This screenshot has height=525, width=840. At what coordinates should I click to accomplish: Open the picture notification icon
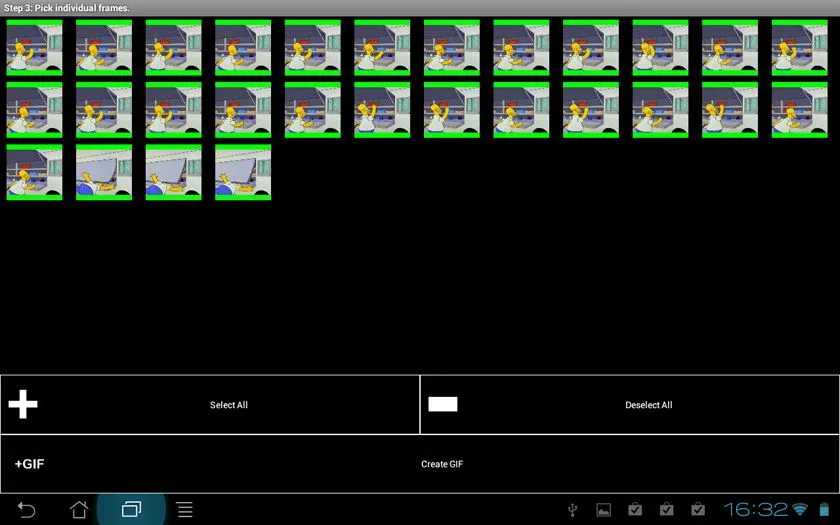tap(604, 509)
